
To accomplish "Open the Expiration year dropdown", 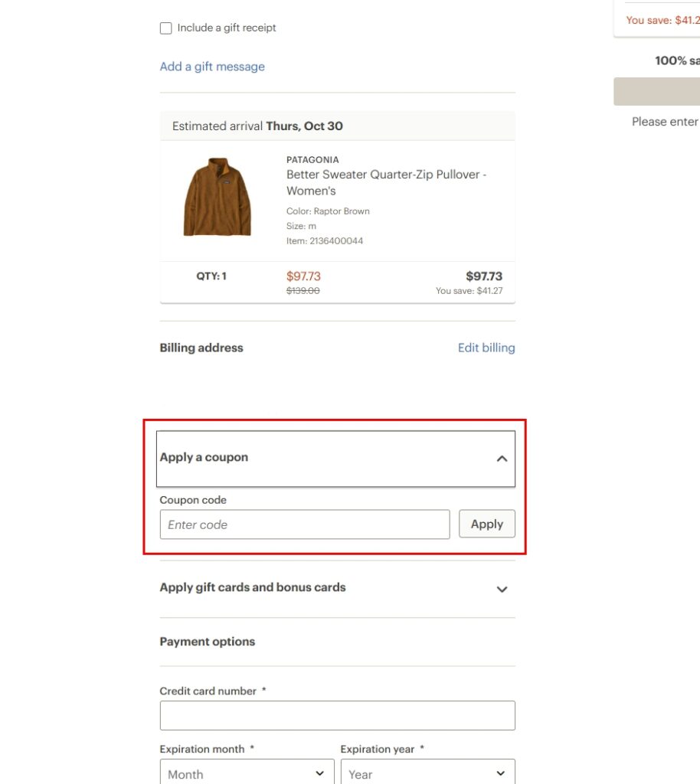I will click(427, 773).
